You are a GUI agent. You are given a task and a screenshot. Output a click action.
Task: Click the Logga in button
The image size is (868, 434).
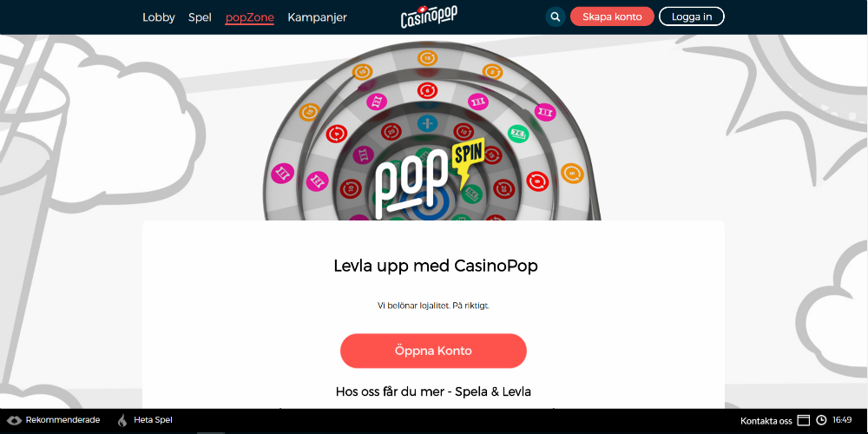(692, 16)
